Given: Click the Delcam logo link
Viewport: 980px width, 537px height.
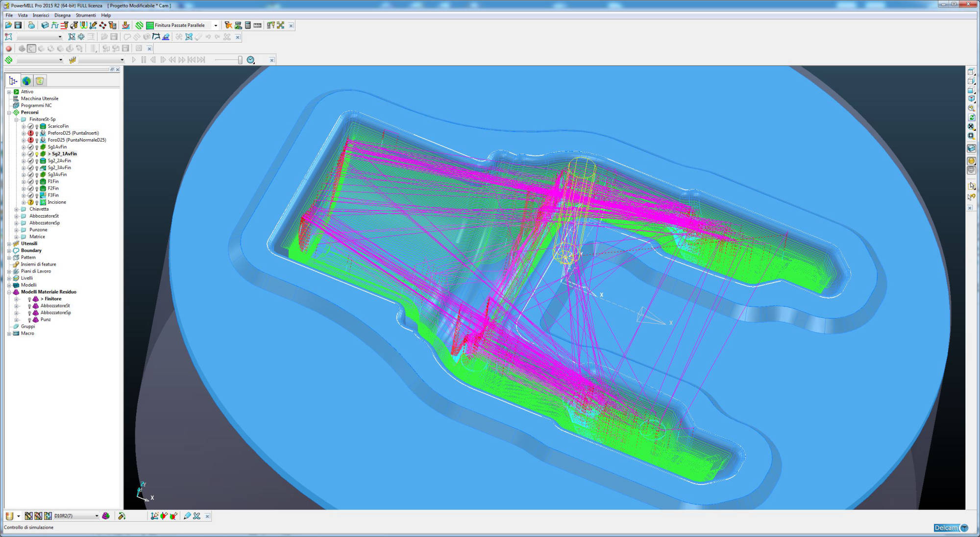Looking at the screenshot, I should [951, 528].
